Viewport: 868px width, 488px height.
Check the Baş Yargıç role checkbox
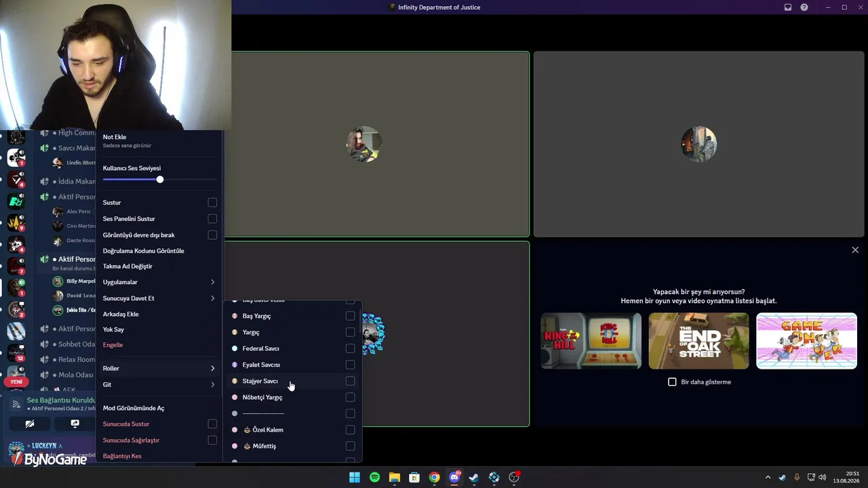(x=350, y=316)
